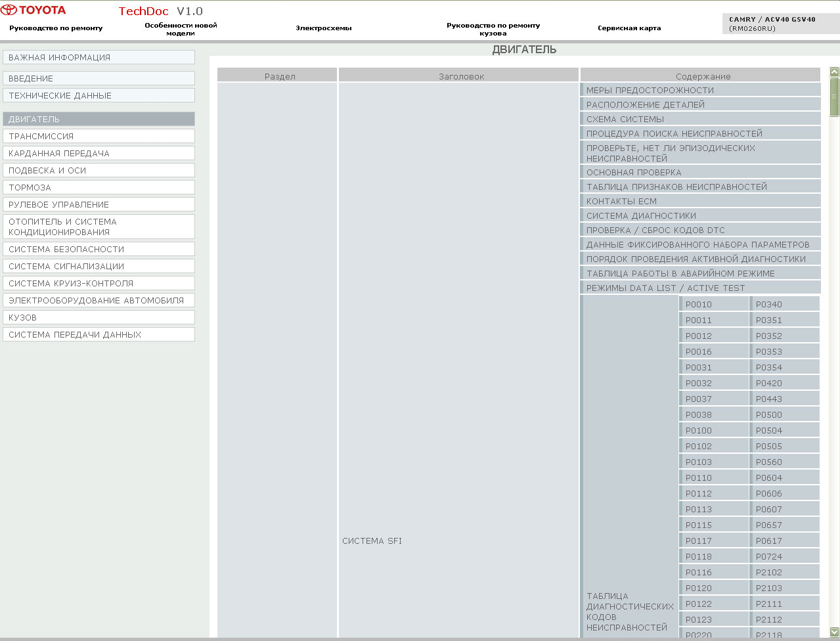840x641 pixels.
Task: Go to ПОДВЕСКА И ОСИ section
Action: click(x=99, y=170)
